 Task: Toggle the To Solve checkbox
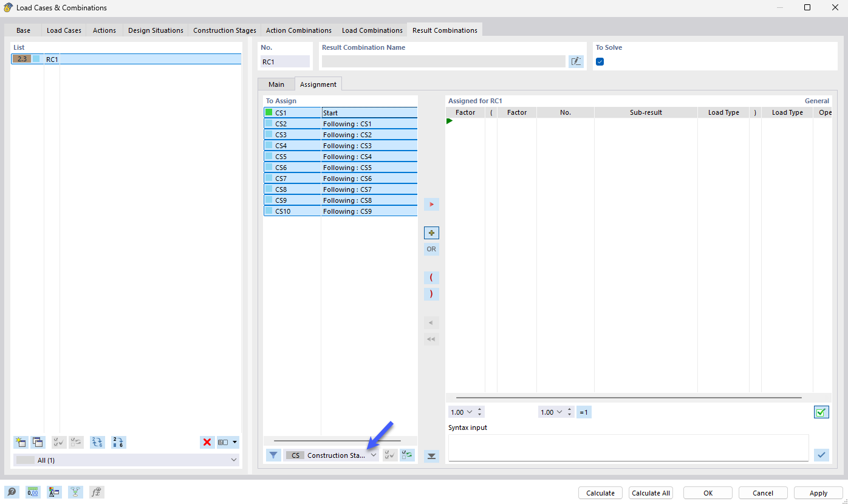[x=600, y=61]
